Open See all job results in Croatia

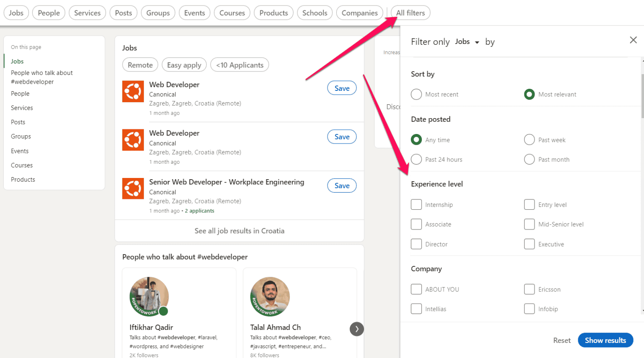(239, 231)
